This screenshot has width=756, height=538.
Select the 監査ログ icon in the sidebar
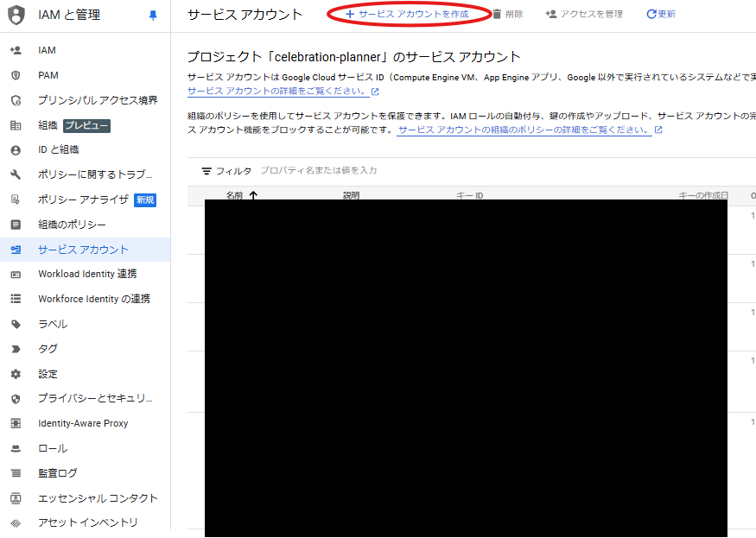(16, 472)
